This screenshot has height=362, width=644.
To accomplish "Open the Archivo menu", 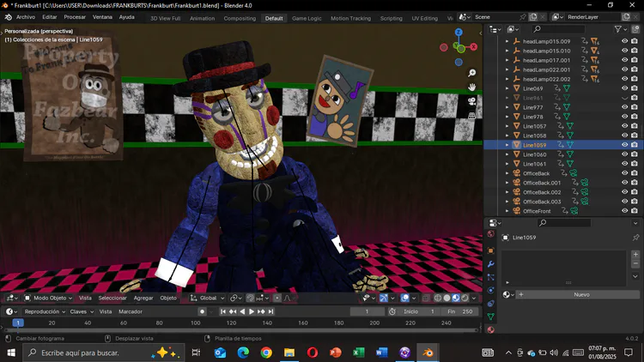I will tap(26, 17).
